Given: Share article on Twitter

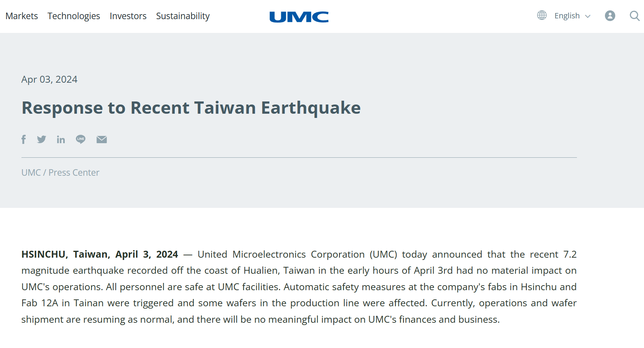Looking at the screenshot, I should point(41,139).
